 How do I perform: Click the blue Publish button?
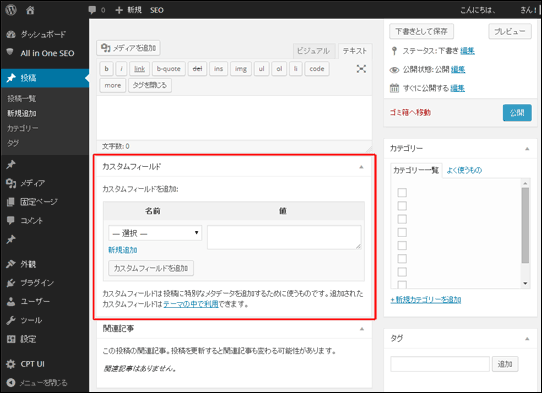(517, 113)
